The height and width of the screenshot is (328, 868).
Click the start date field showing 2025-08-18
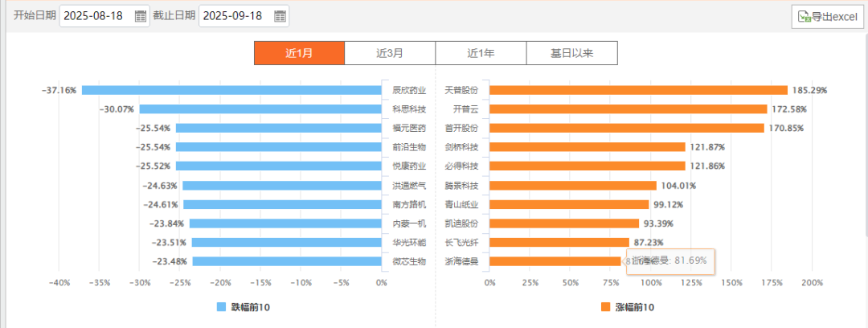click(95, 16)
